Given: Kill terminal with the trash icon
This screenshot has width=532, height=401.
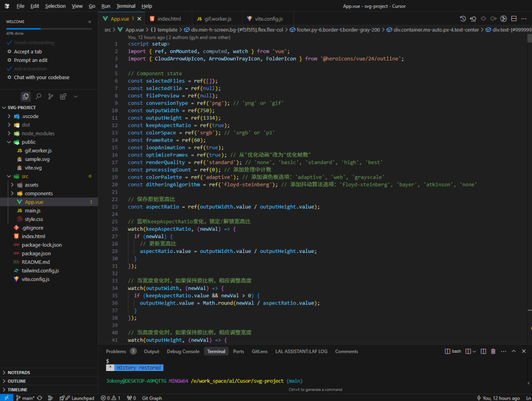Looking at the screenshot, I should pyautogui.click(x=493, y=351).
